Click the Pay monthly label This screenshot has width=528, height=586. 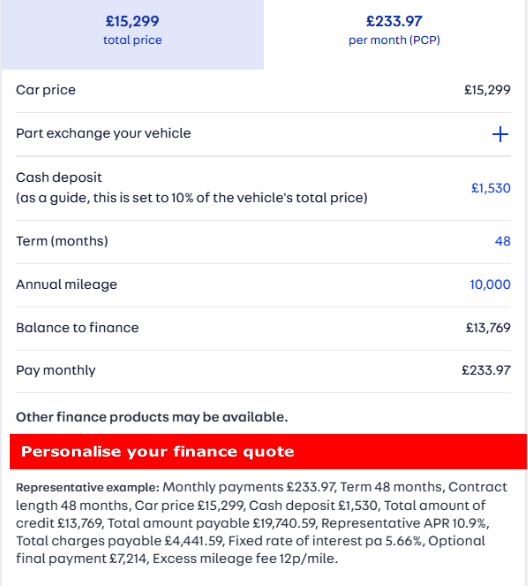[x=56, y=371]
